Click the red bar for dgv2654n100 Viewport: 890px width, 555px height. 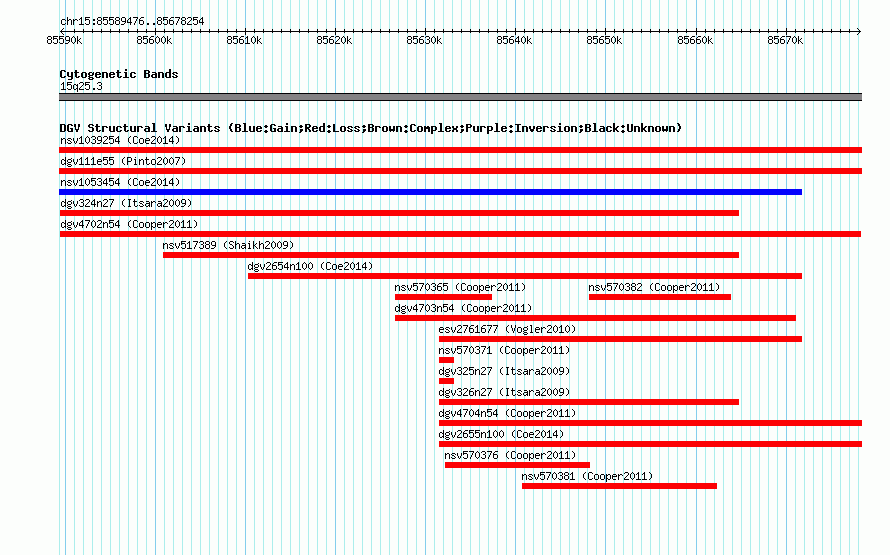[525, 276]
